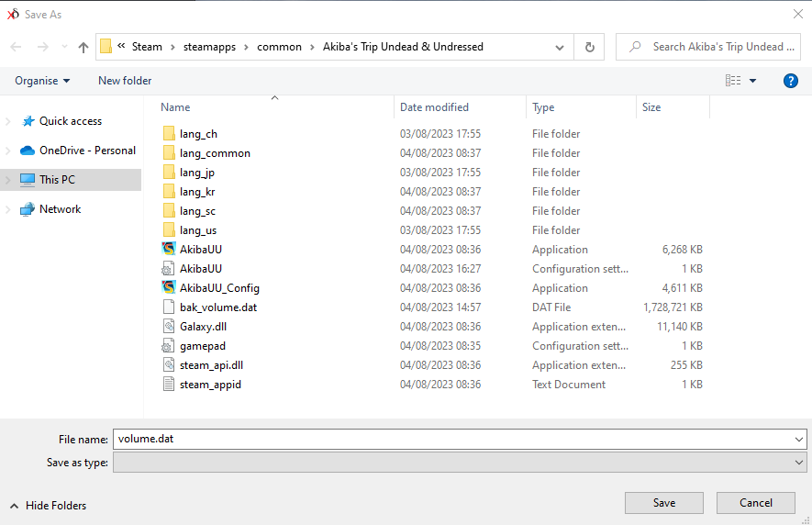Change the view layout icon
This screenshot has height=525, width=812.
click(733, 81)
